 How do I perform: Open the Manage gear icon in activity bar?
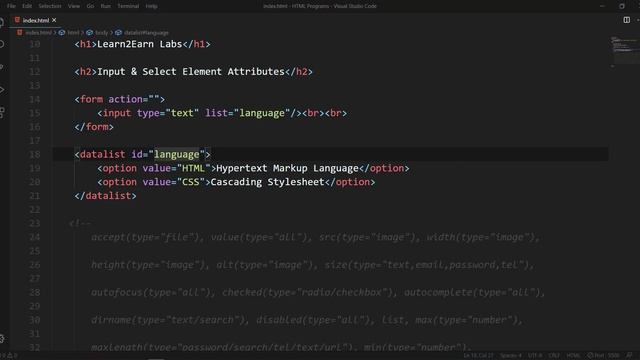point(2,338)
